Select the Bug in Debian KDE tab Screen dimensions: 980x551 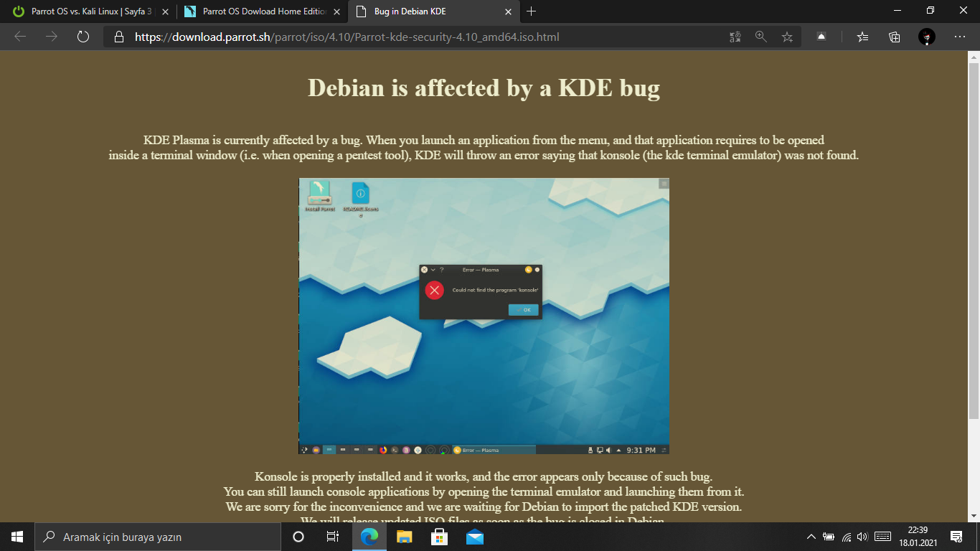[433, 11]
